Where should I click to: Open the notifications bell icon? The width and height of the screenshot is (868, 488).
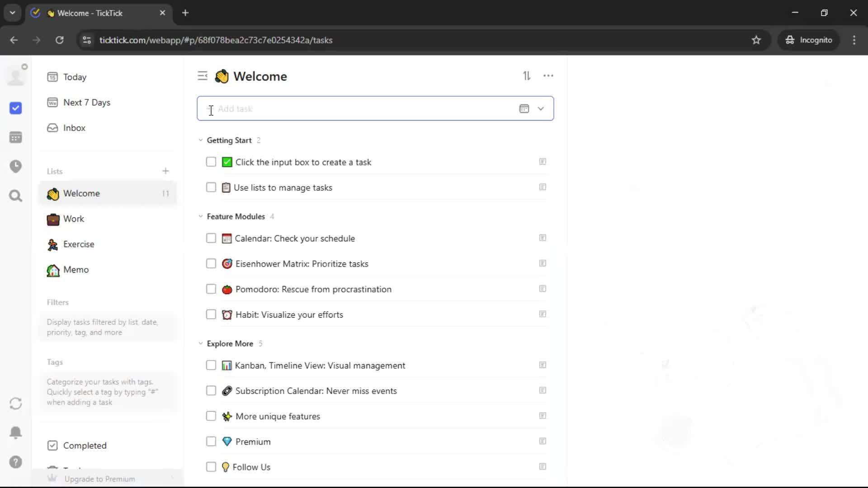(15, 432)
